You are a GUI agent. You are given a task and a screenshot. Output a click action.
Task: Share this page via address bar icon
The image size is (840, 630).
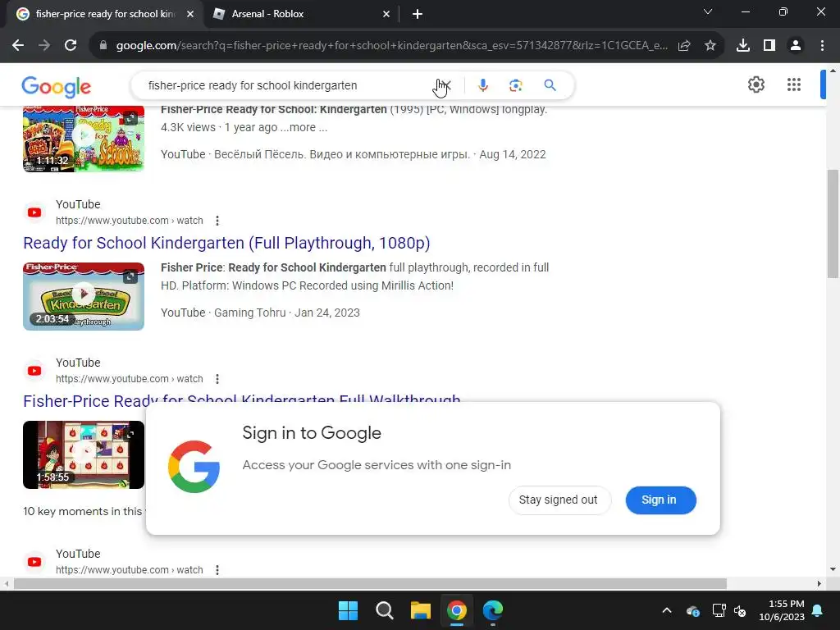684,46
